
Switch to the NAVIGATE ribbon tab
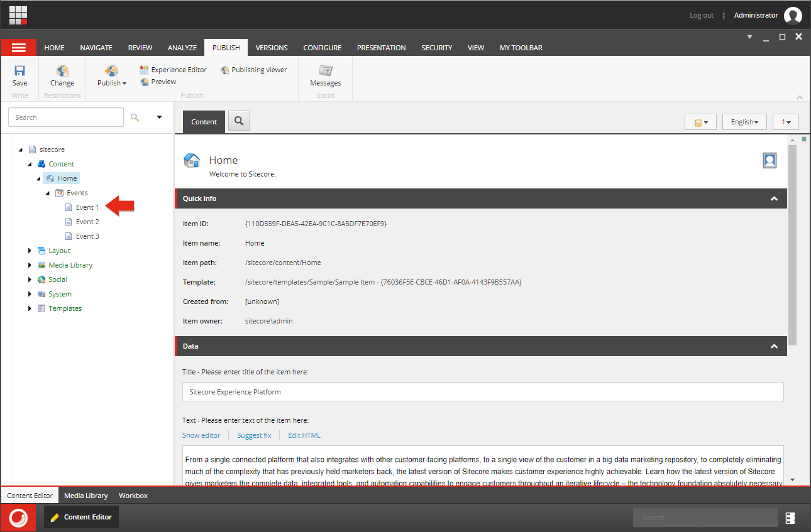click(x=96, y=48)
